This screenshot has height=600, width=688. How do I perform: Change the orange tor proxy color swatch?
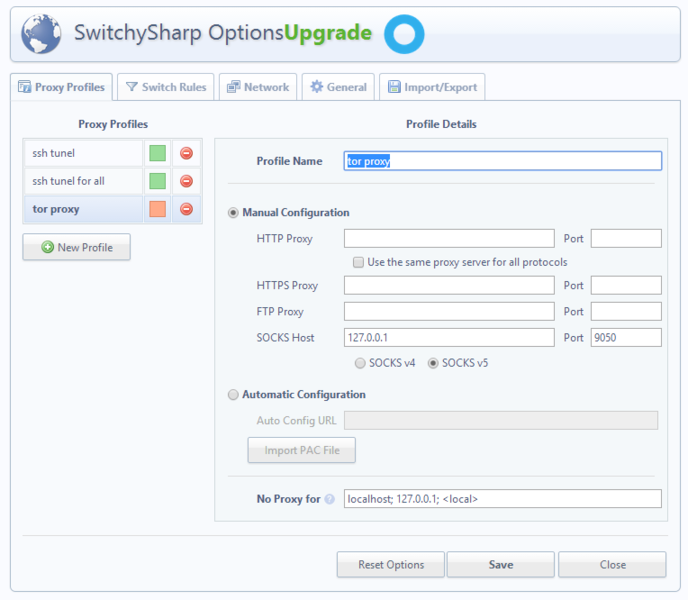[x=157, y=209]
